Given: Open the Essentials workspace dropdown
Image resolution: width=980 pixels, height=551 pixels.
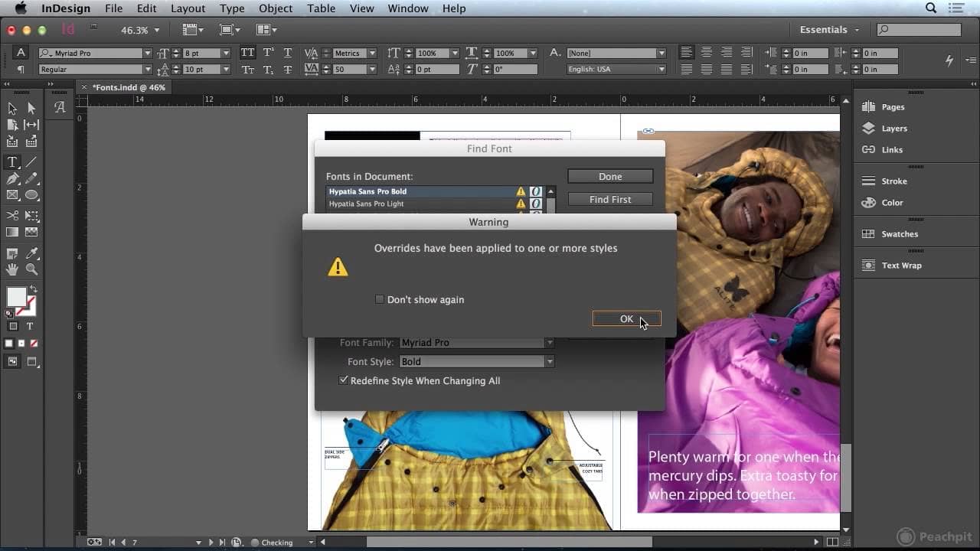Looking at the screenshot, I should (829, 30).
